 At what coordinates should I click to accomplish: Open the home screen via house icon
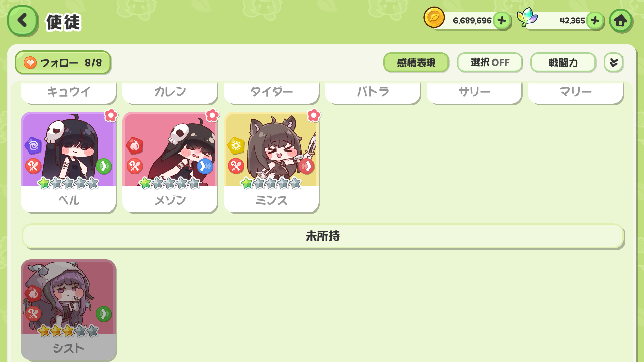pos(621,21)
